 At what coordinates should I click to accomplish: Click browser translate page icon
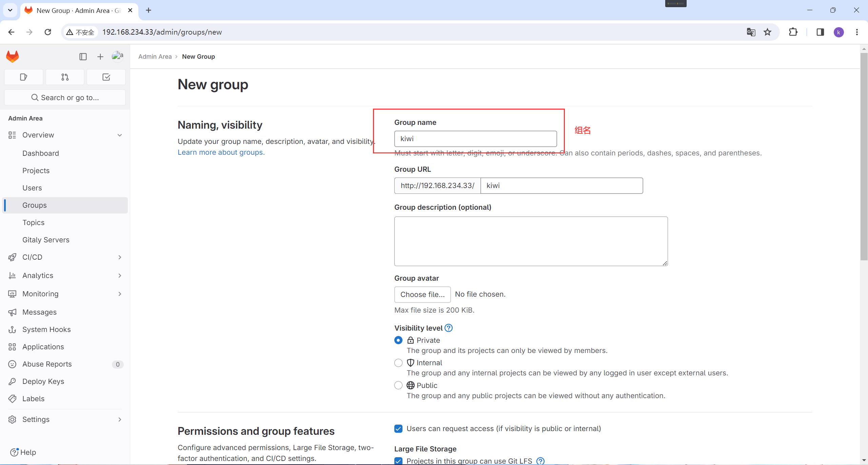coord(751,32)
